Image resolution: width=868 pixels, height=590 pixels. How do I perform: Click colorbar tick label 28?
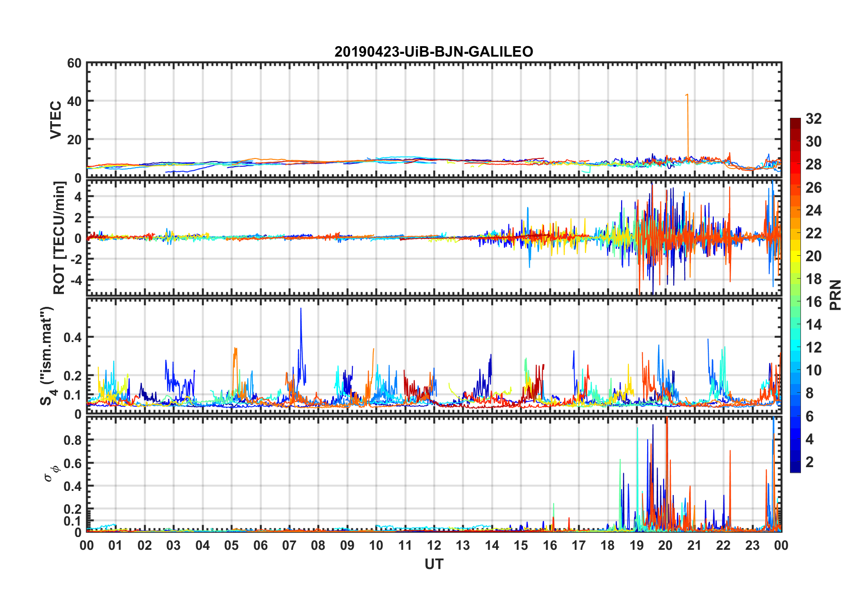(814, 164)
